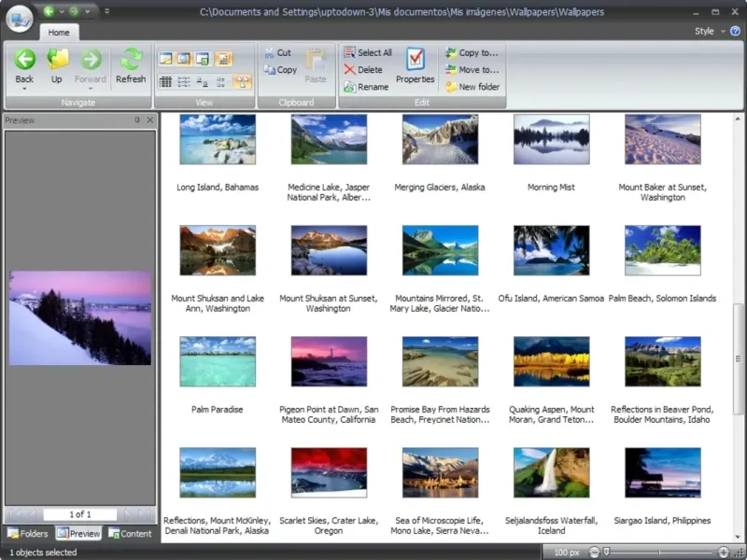Click the Select All button

[x=367, y=53]
